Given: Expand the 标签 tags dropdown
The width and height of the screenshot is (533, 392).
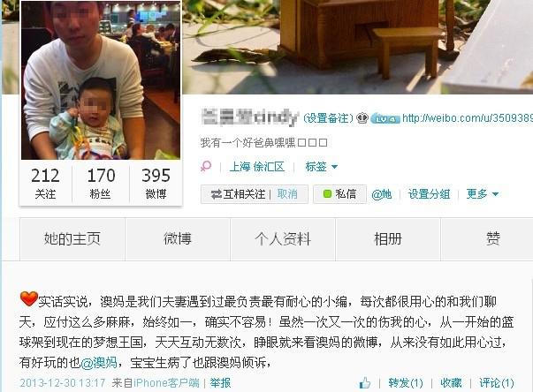Looking at the screenshot, I should 321,167.
